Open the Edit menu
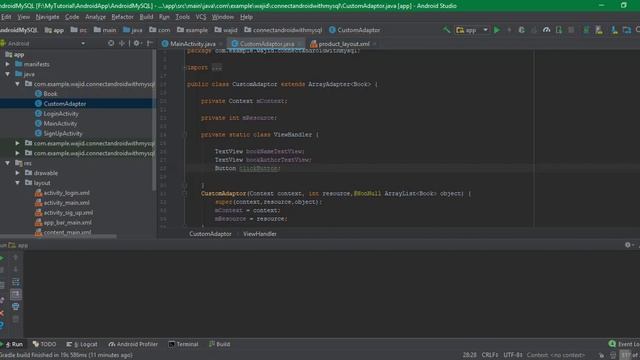640x360 pixels. pyautogui.click(x=6, y=17)
